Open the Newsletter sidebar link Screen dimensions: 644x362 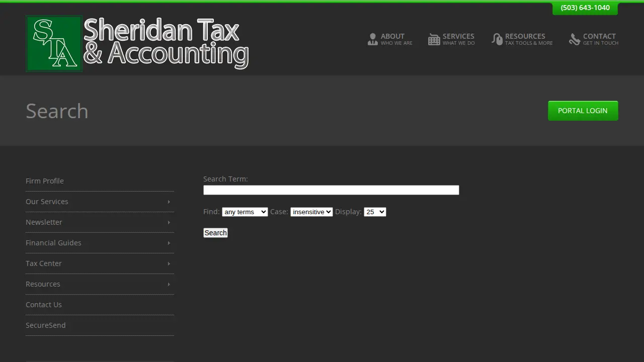click(x=44, y=222)
